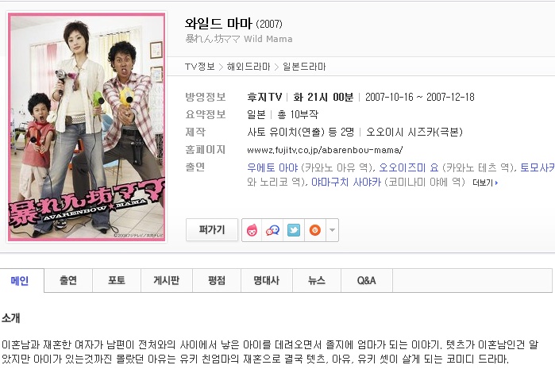Screen dimensions: 555x392
Task: Open the 명대사 tab
Action: click(267, 281)
